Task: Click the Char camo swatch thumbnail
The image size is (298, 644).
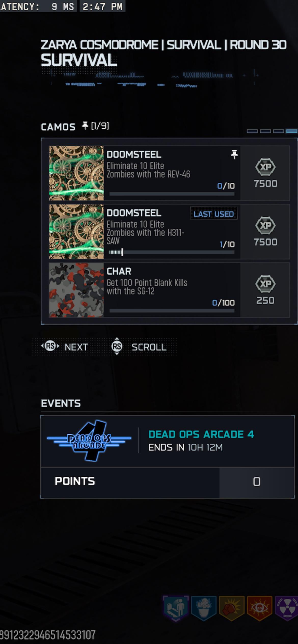Action: (x=76, y=290)
